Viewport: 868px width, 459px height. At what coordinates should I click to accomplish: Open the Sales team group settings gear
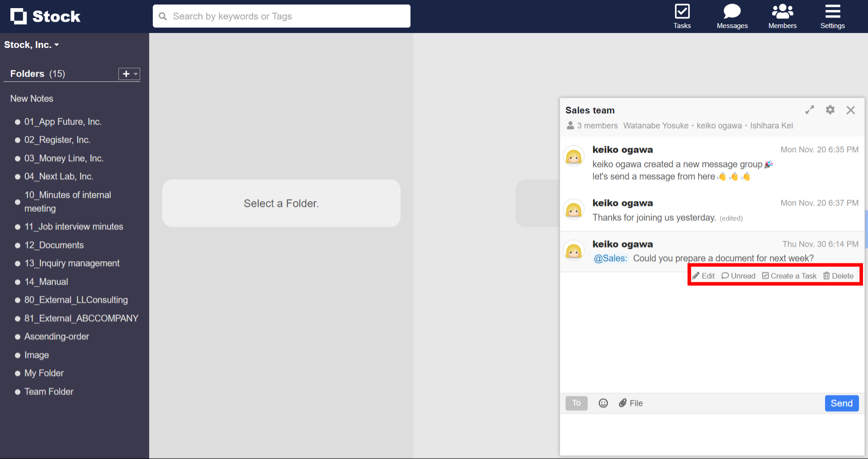(830, 110)
